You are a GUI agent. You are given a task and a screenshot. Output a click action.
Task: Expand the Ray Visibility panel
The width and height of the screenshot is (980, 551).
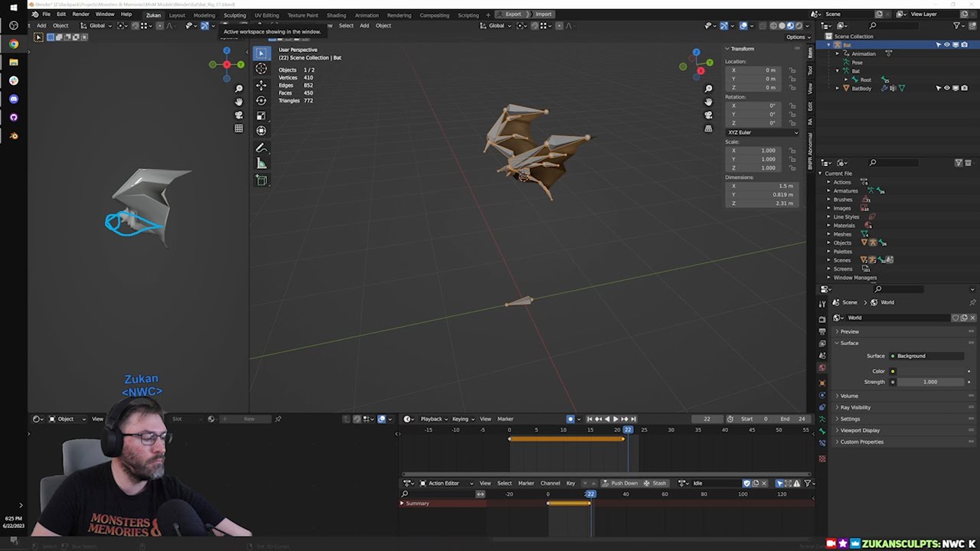855,407
